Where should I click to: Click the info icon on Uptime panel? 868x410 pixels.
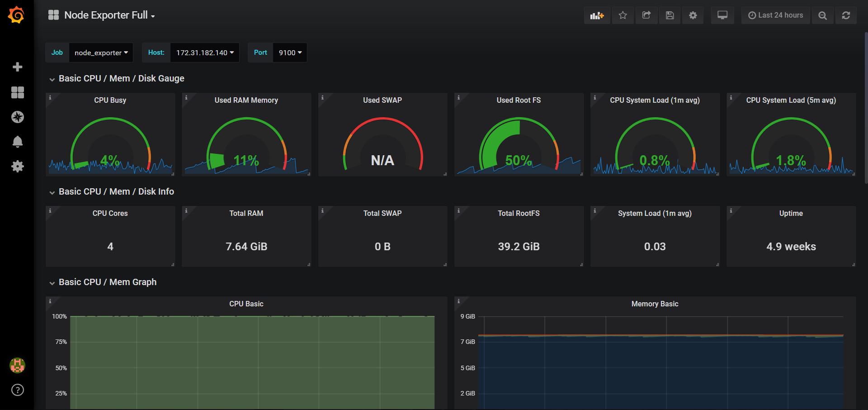click(731, 210)
